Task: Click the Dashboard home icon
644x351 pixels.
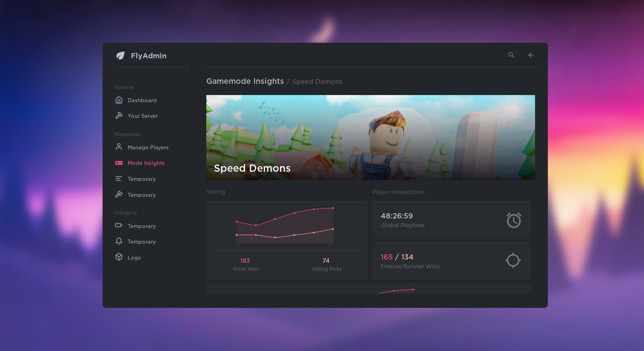Action: point(119,100)
